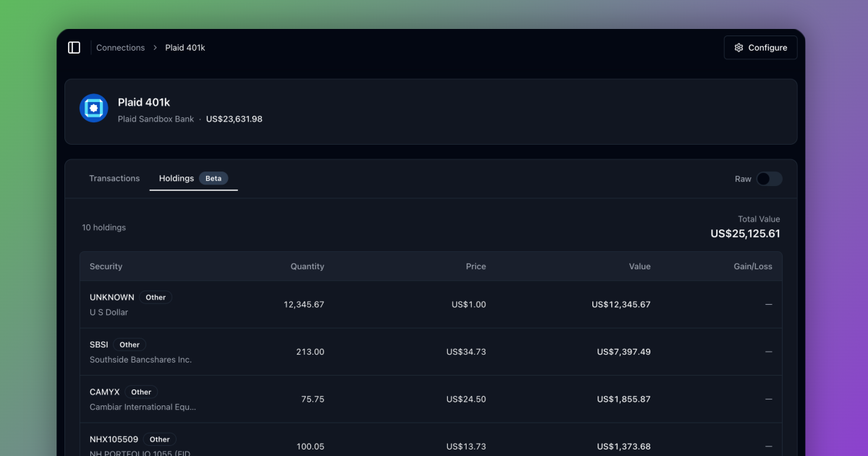Click the gear icon in Configure

tap(739, 48)
